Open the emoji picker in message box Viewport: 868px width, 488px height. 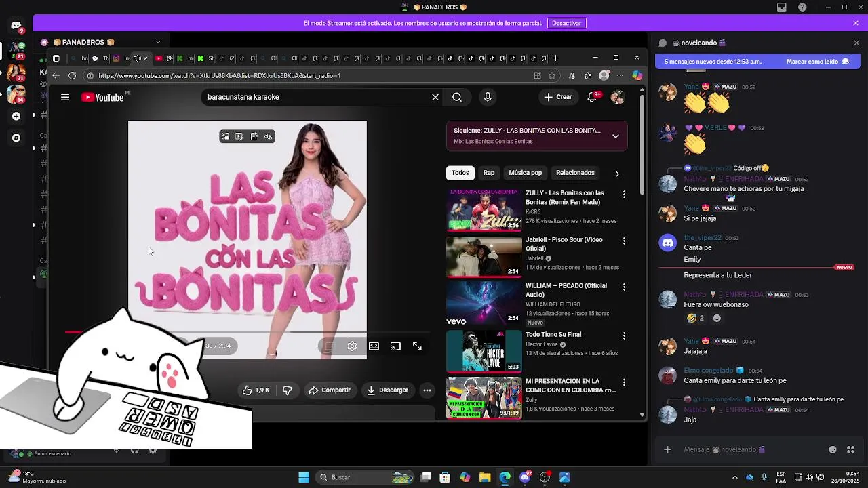(833, 449)
